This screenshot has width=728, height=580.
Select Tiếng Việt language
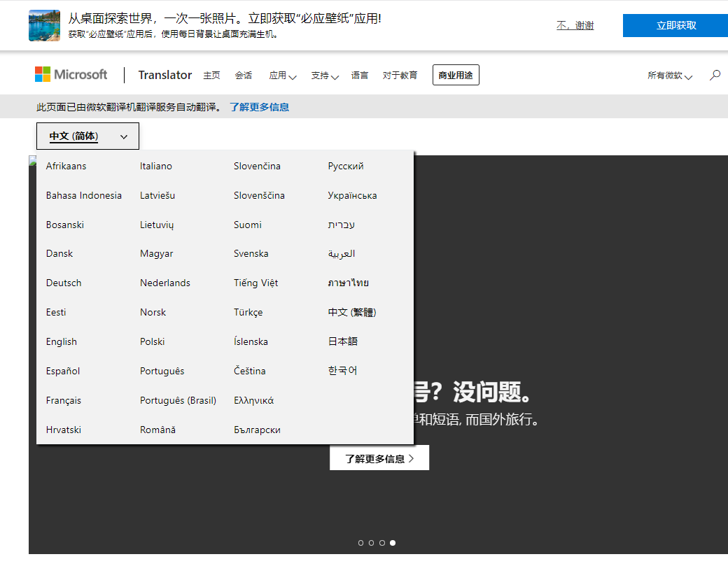click(255, 283)
